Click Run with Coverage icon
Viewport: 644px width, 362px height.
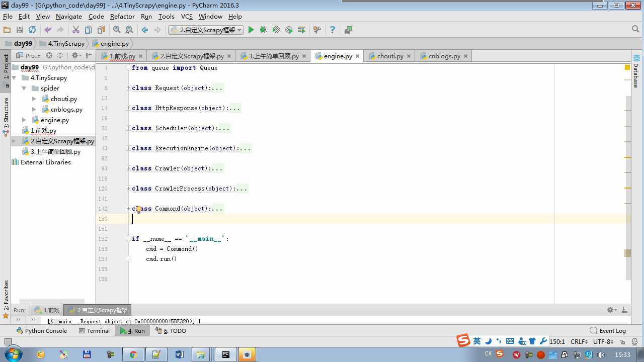tap(276, 30)
